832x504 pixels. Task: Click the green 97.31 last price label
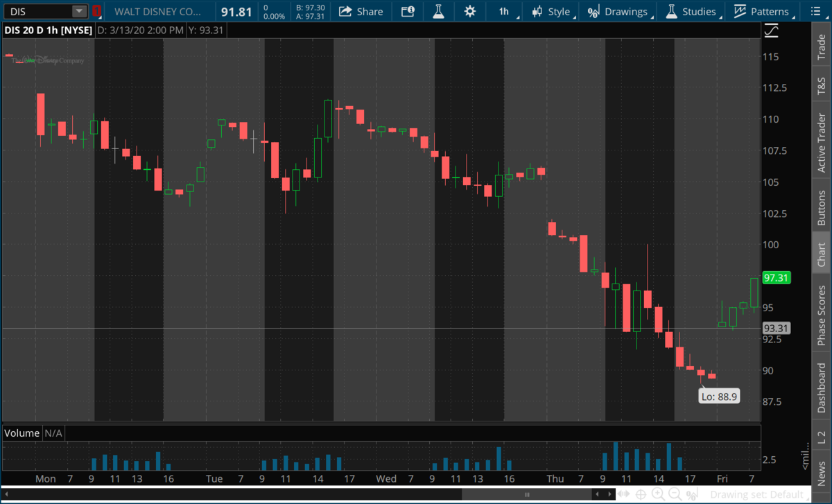[777, 278]
